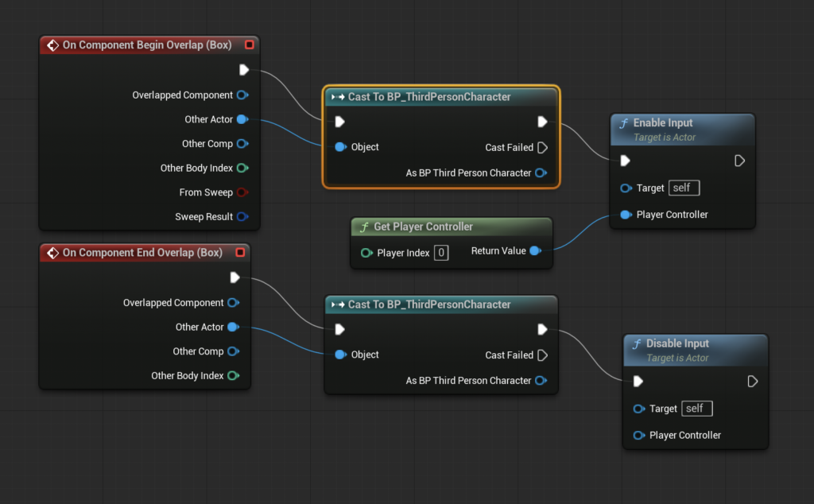Click Cast Failed exec pin on the selected Cast node
This screenshot has width=814, height=504.
(x=542, y=148)
